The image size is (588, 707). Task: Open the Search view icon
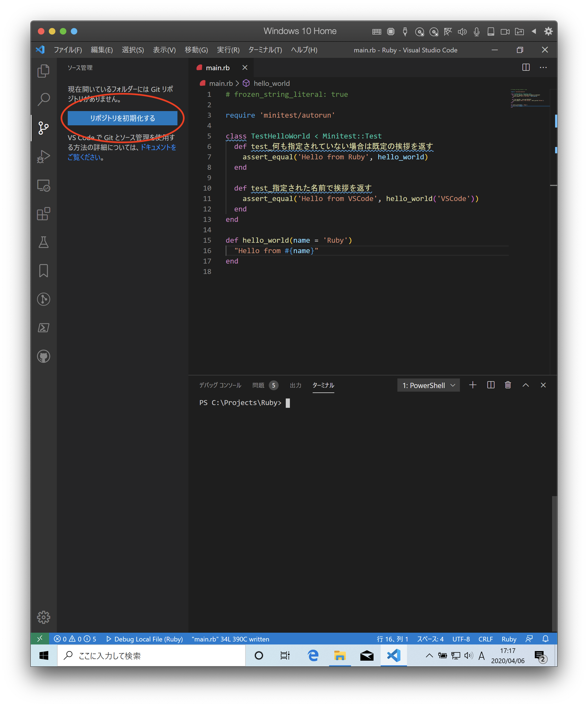pos(43,99)
